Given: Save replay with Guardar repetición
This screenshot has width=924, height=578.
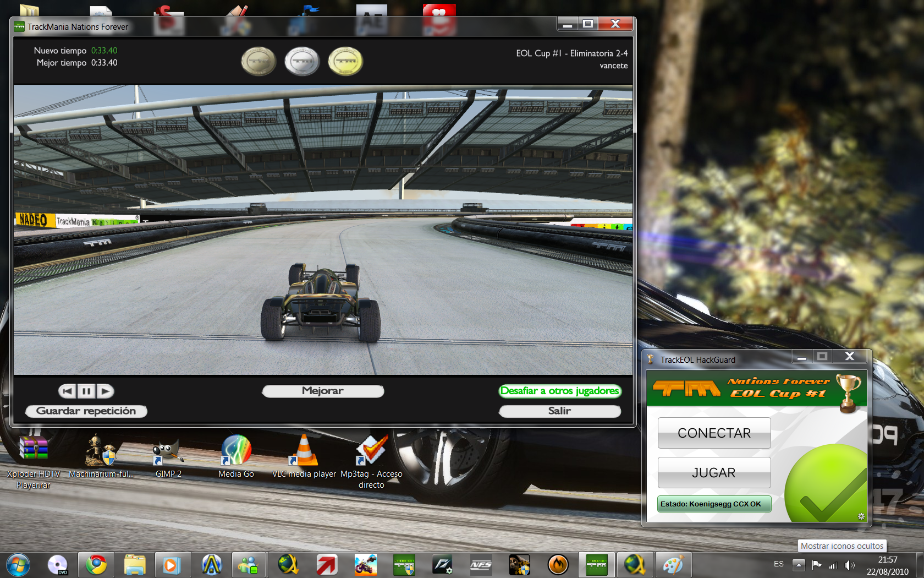Looking at the screenshot, I should pos(86,411).
